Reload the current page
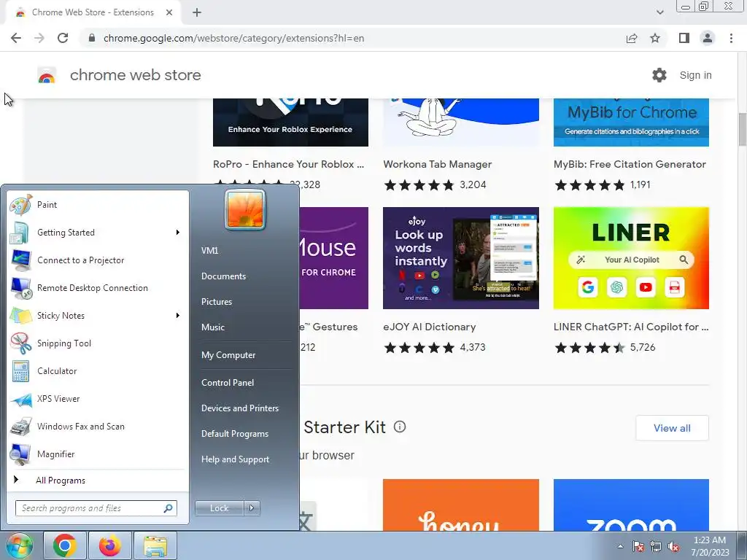The height and width of the screenshot is (560, 747). coord(63,38)
